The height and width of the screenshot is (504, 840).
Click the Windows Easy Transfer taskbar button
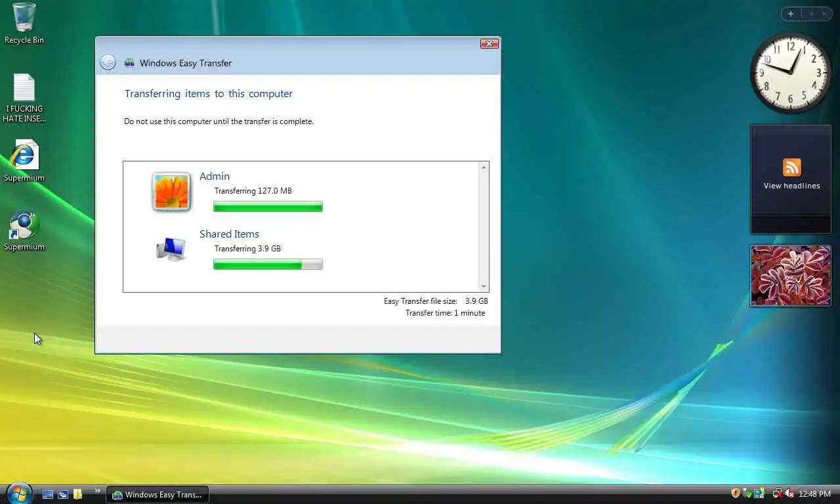pyautogui.click(x=157, y=494)
